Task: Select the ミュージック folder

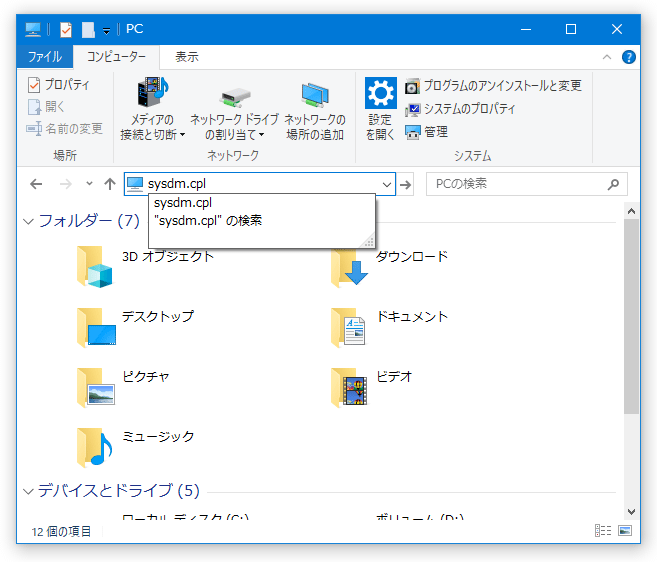Action: click(136, 447)
